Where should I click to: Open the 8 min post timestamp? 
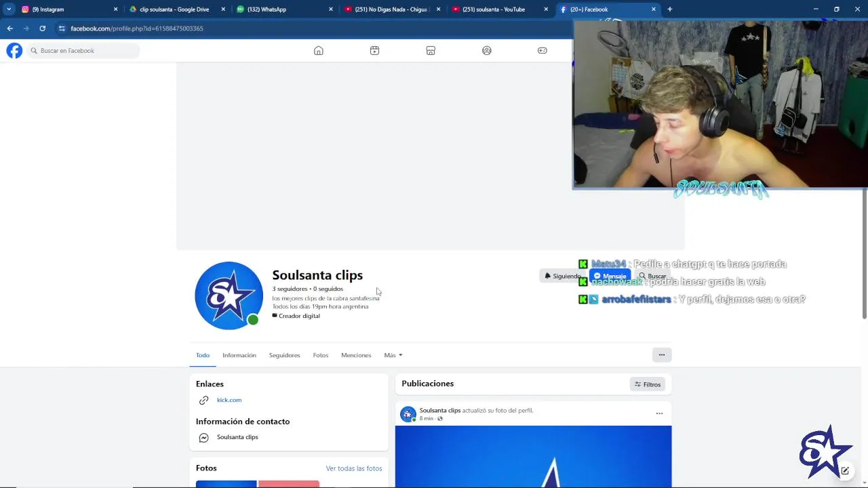(x=426, y=418)
